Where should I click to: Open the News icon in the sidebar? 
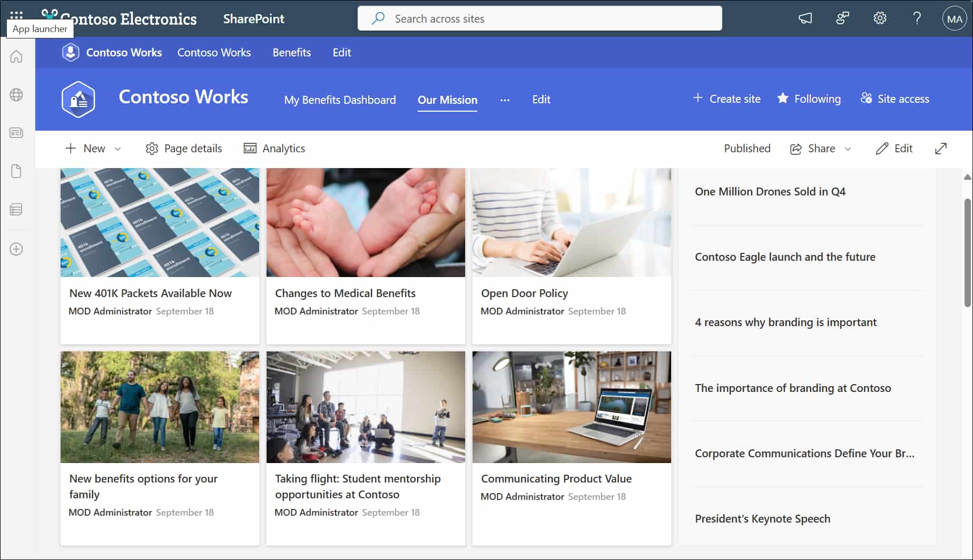point(16,133)
